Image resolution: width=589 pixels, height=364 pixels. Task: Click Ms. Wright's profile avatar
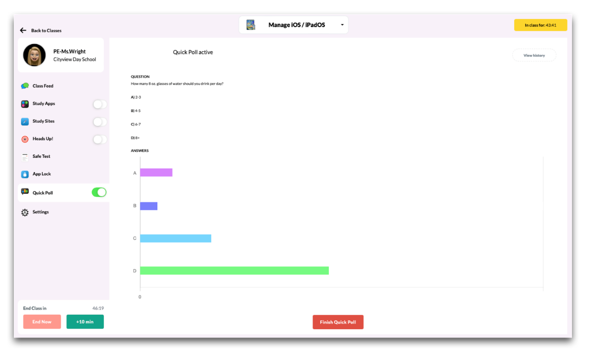pyautogui.click(x=34, y=55)
